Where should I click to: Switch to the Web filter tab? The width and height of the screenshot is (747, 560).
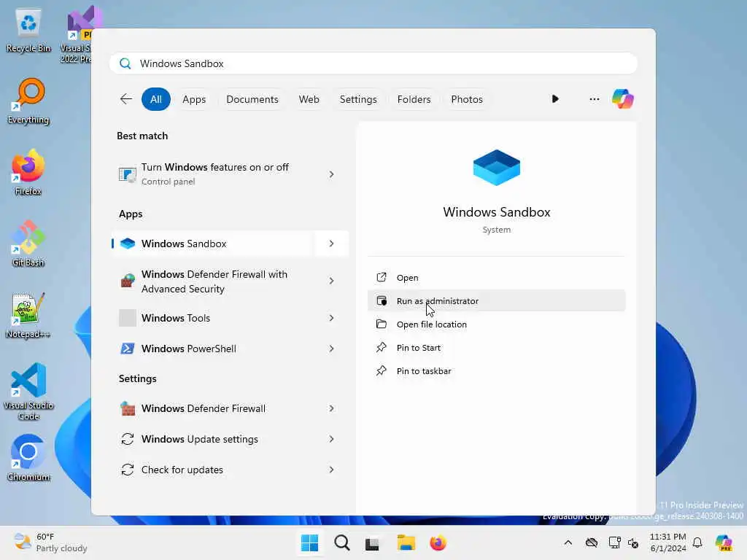(x=309, y=99)
